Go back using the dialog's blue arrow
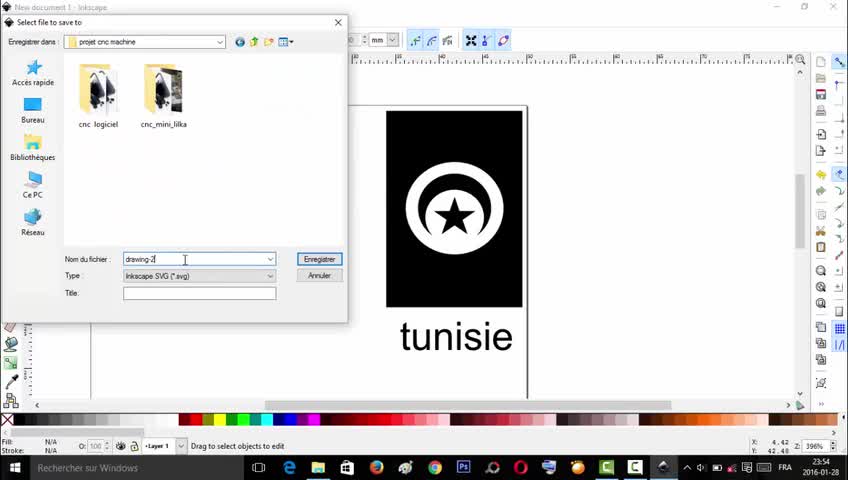Viewport: 848px width, 480px height. click(240, 42)
